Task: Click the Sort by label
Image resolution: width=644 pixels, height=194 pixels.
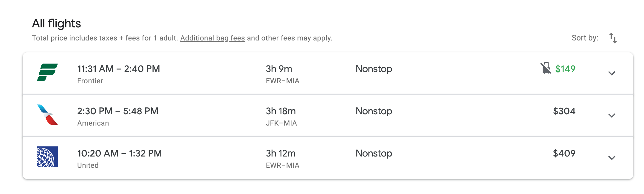Action: [x=585, y=38]
